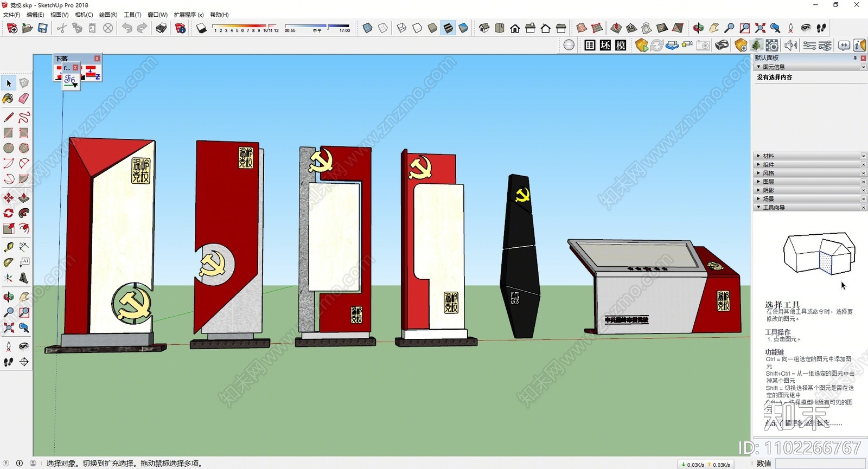Click the 数值 measurements input field
868x469 pixels.
pyautogui.click(x=819, y=463)
